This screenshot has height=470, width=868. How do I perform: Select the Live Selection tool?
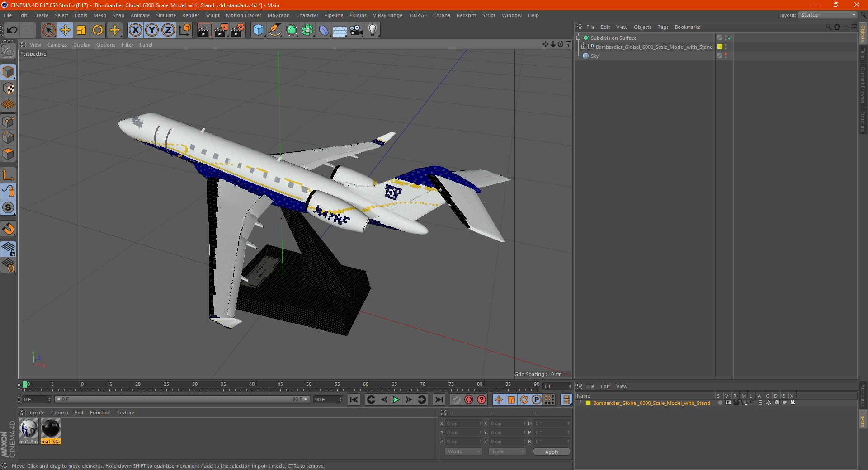tap(48, 30)
